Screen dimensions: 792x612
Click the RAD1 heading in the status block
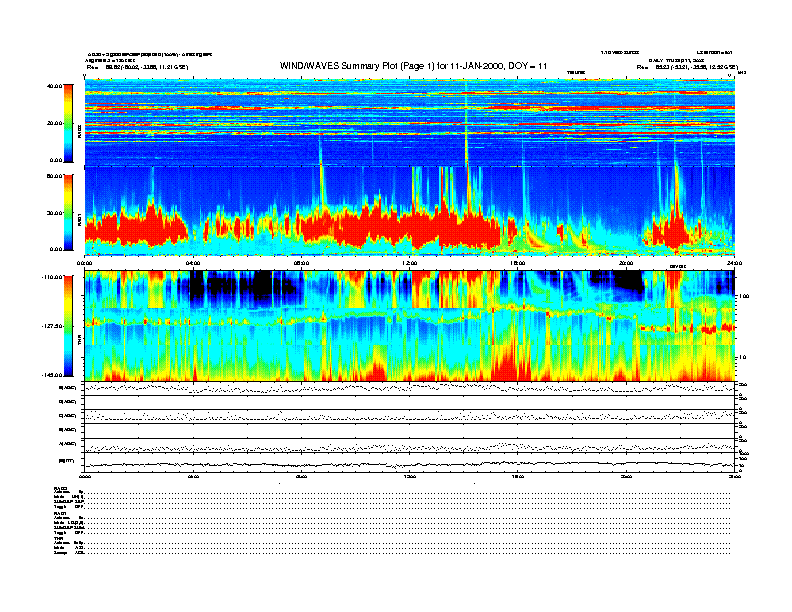[x=60, y=513]
